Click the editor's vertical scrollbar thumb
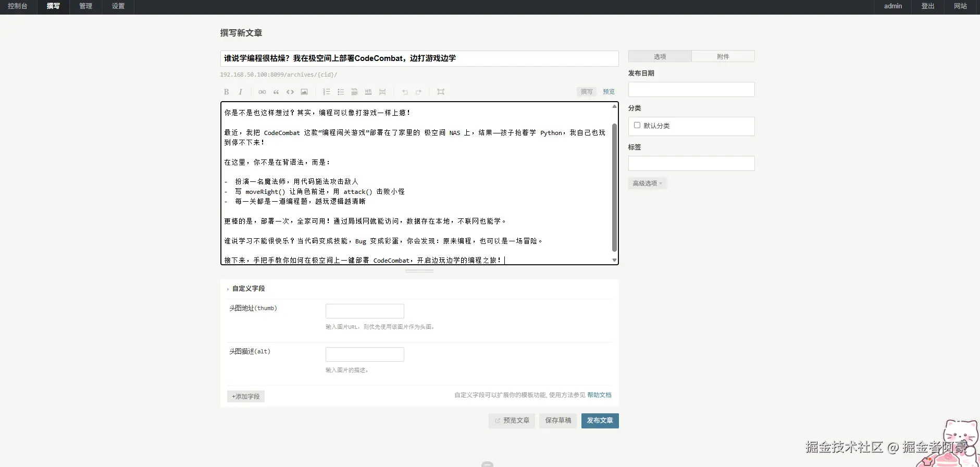This screenshot has height=467, width=980. click(x=614, y=187)
